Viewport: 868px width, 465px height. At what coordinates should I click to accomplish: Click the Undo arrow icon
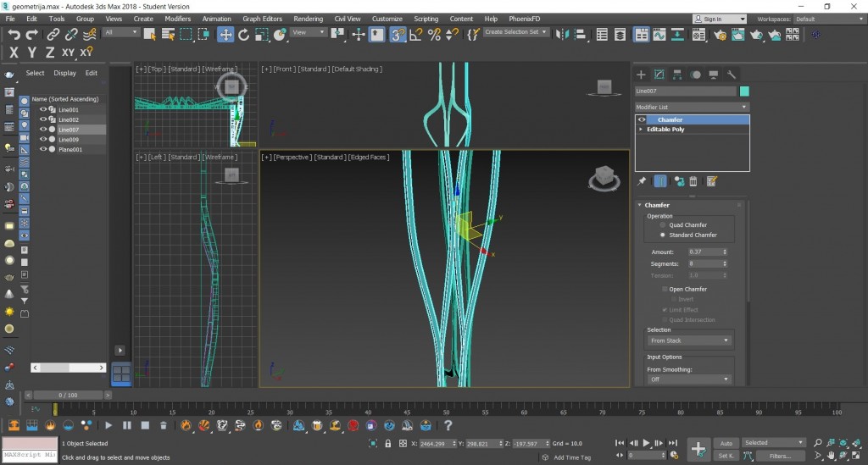pos(14,34)
